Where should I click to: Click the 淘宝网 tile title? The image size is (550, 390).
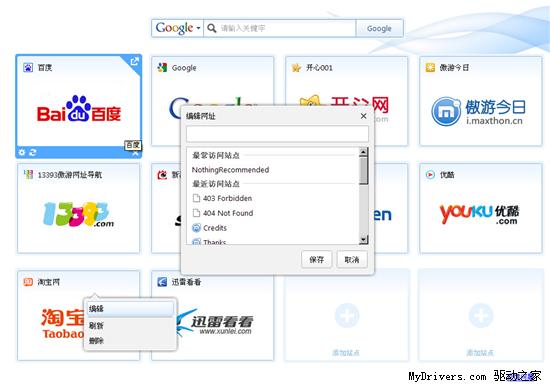(x=48, y=282)
